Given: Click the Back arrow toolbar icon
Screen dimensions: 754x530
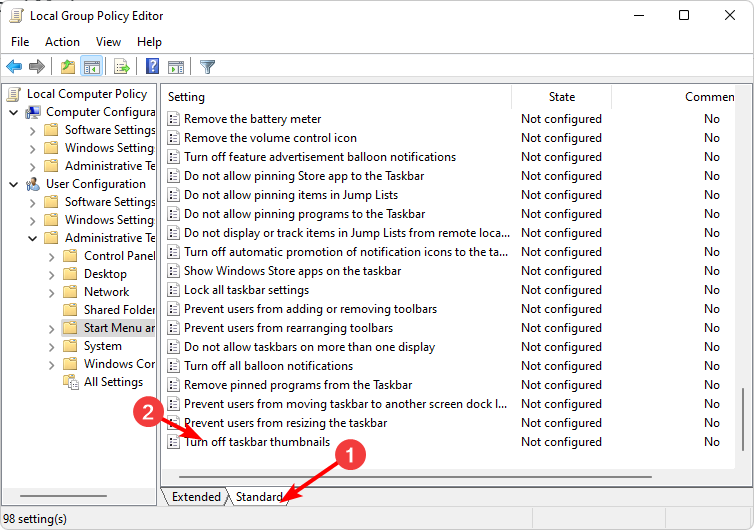Looking at the screenshot, I should coord(14,66).
